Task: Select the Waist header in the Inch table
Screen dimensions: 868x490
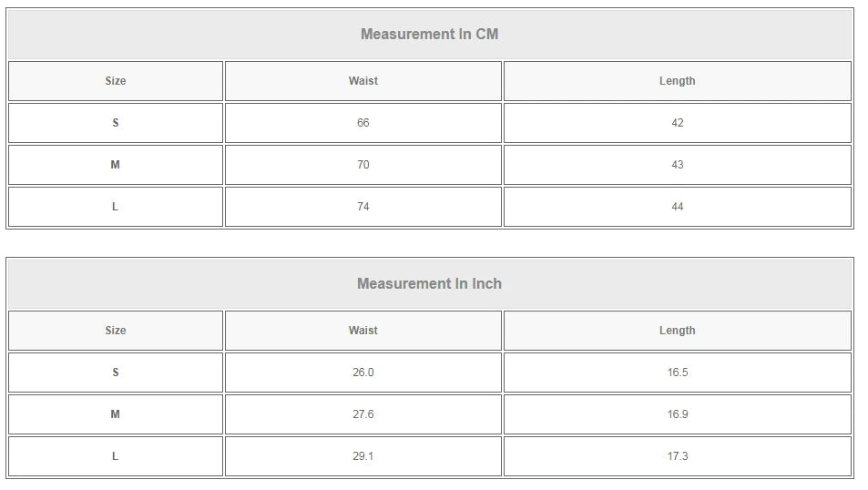Action: [x=363, y=331]
